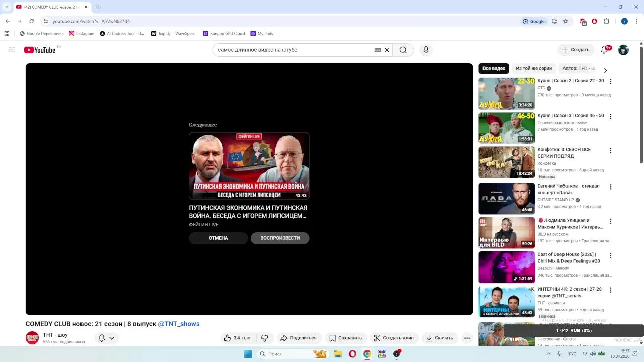Open the ФЕЙГИН LIVE next-video thumbnail
The width and height of the screenshot is (644, 362).
(249, 166)
